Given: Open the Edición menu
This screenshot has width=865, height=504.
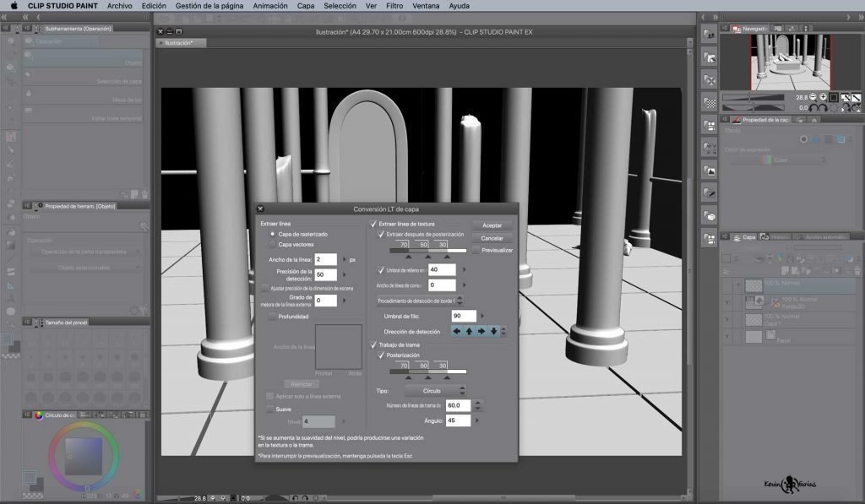Looking at the screenshot, I should (154, 6).
